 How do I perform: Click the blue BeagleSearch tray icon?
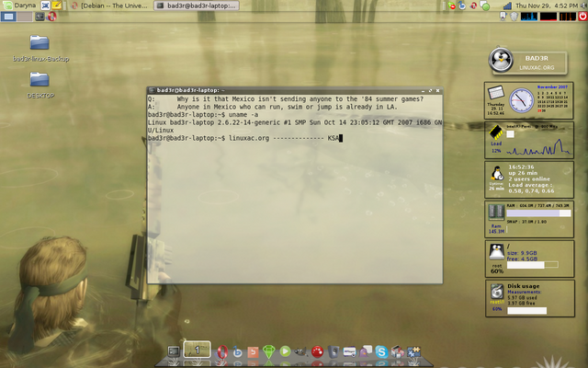click(462, 6)
